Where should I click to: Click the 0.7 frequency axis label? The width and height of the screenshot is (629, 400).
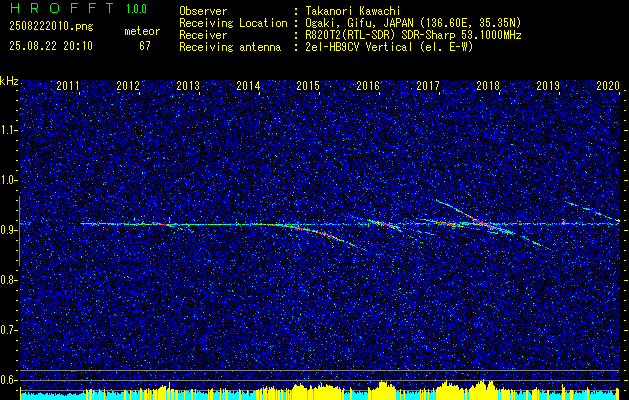(x=8, y=330)
